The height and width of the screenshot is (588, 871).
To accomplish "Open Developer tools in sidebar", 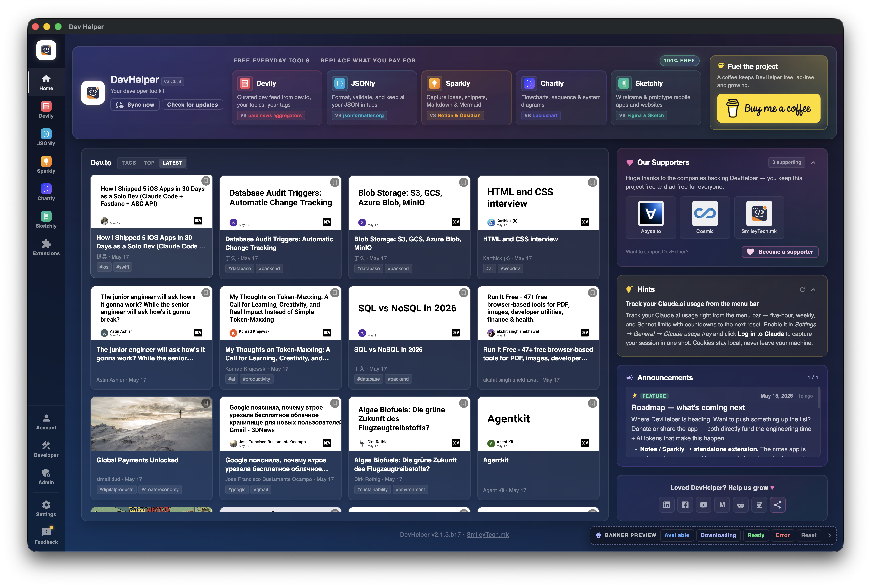I will coord(46,449).
